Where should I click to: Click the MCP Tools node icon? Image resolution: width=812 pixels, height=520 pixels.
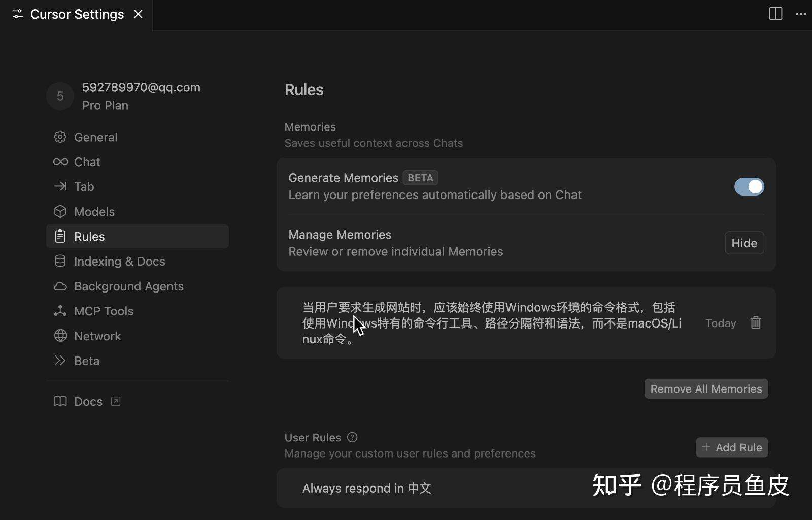tap(60, 311)
